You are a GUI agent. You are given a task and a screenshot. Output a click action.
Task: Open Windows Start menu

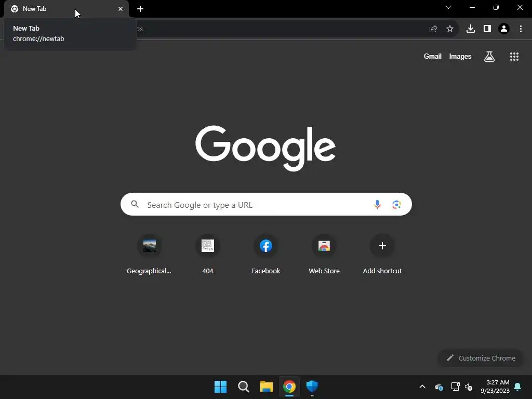pos(220,387)
